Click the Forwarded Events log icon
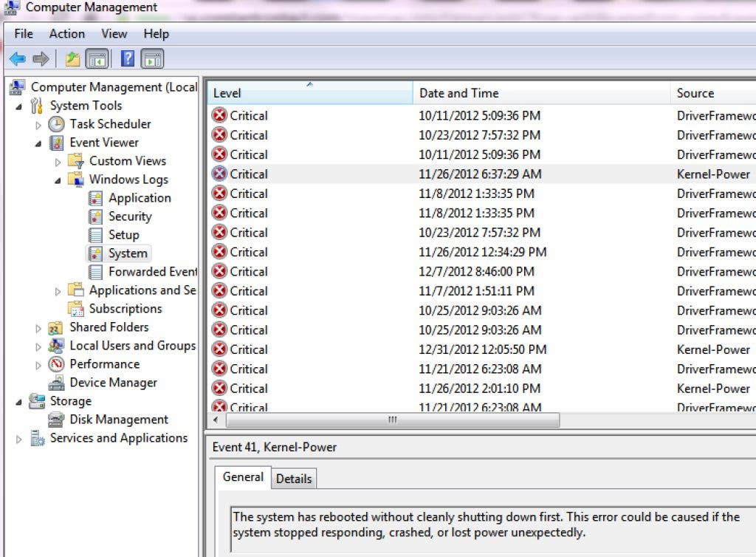Image resolution: width=756 pixels, height=557 pixels. coord(95,272)
